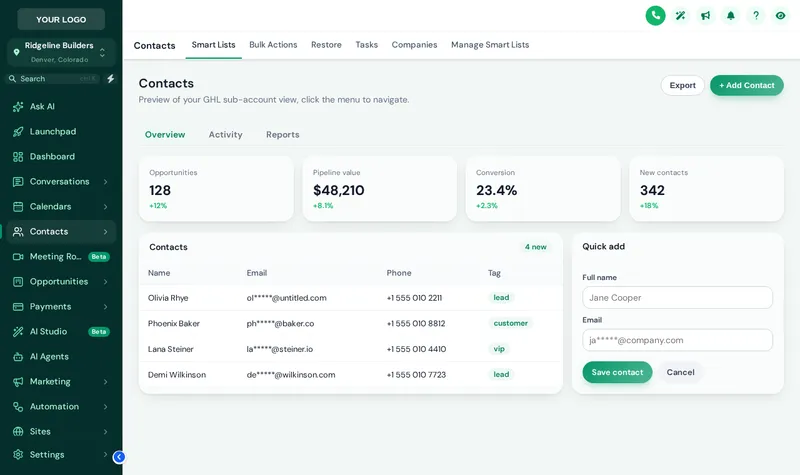Click the sidebar Search field
Viewport: 800px width, 475px height.
[x=53, y=79]
